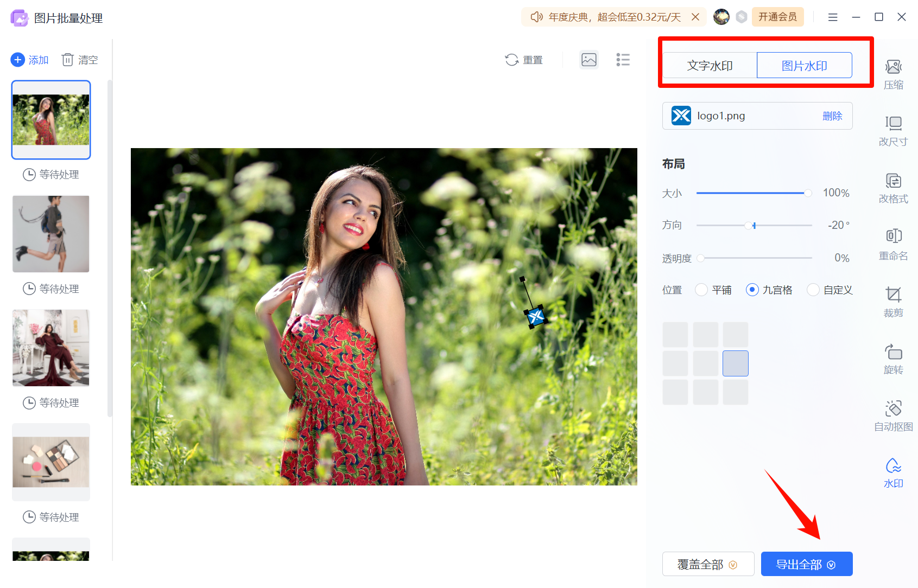Expand the 覆盖全部 overwrite dropdown

[733, 565]
